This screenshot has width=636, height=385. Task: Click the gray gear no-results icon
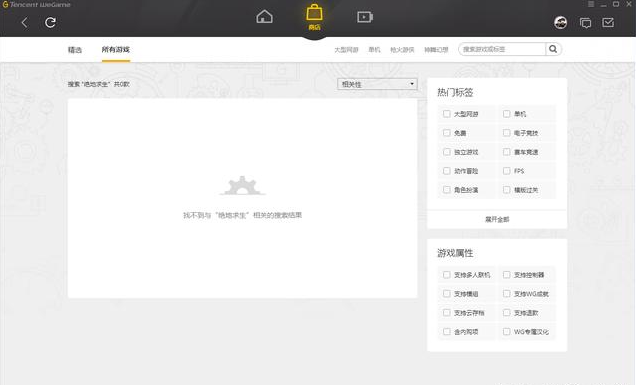pos(243,185)
